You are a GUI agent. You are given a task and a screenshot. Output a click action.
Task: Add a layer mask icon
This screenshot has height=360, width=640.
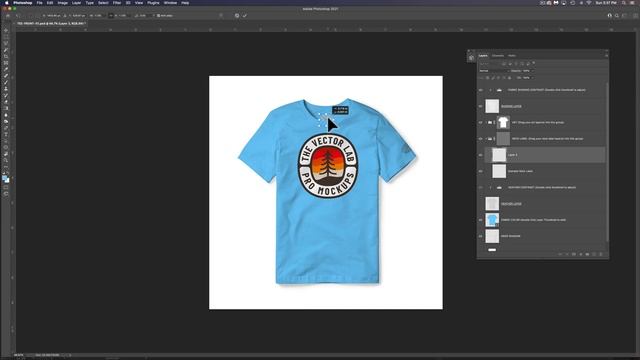pyautogui.click(x=573, y=254)
